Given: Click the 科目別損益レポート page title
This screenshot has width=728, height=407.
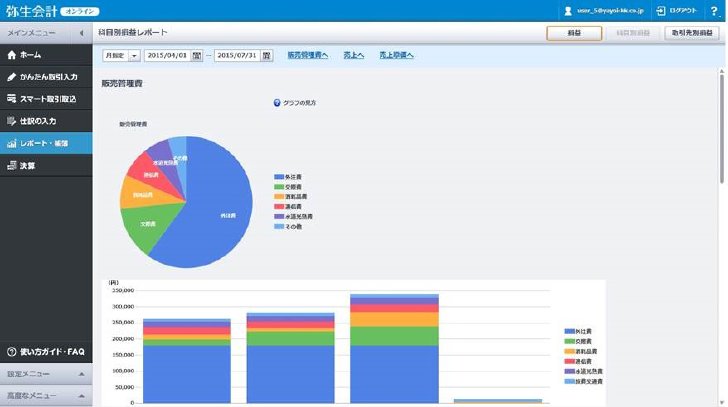Looking at the screenshot, I should [132, 32].
